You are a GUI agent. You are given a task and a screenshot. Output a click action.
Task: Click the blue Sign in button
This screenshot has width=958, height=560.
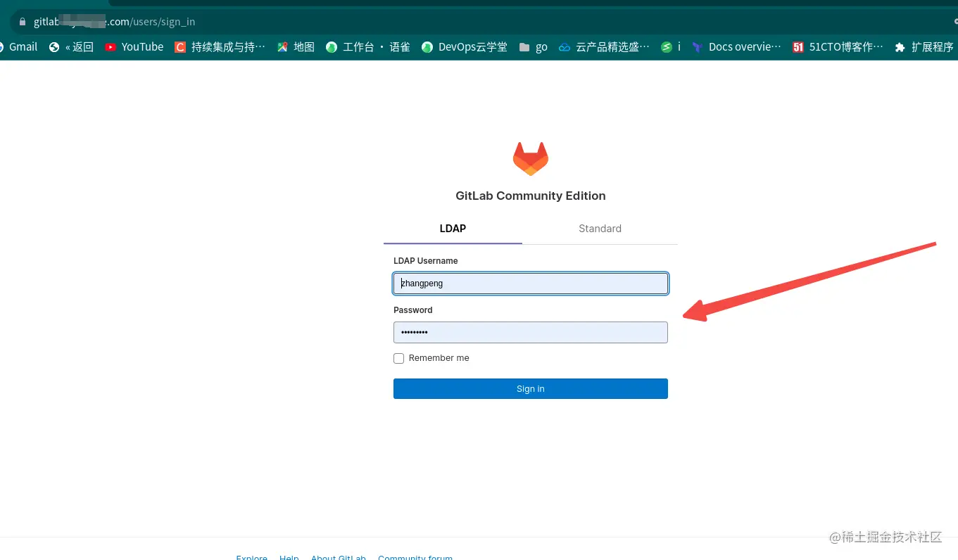pyautogui.click(x=531, y=388)
